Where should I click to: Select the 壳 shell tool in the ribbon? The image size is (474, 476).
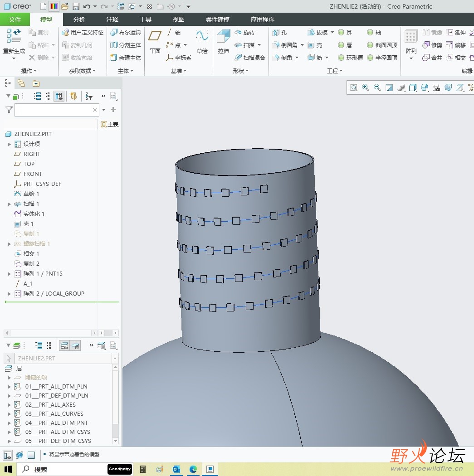point(315,45)
